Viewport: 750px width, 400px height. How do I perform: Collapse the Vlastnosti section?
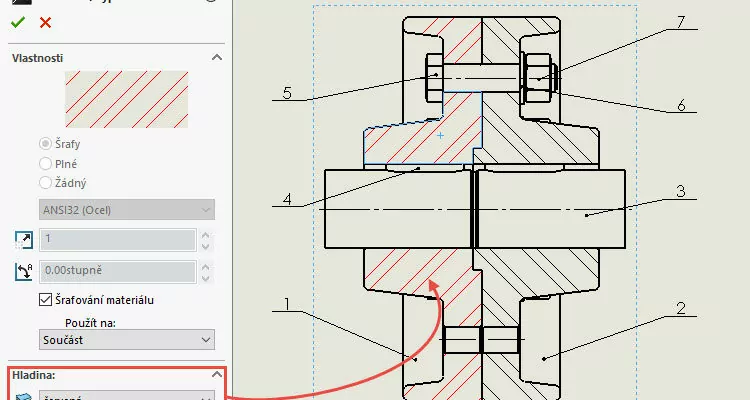(217, 57)
